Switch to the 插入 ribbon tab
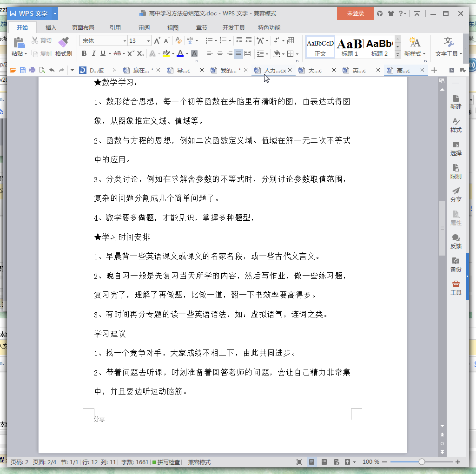This screenshot has height=474, width=476. click(x=51, y=27)
